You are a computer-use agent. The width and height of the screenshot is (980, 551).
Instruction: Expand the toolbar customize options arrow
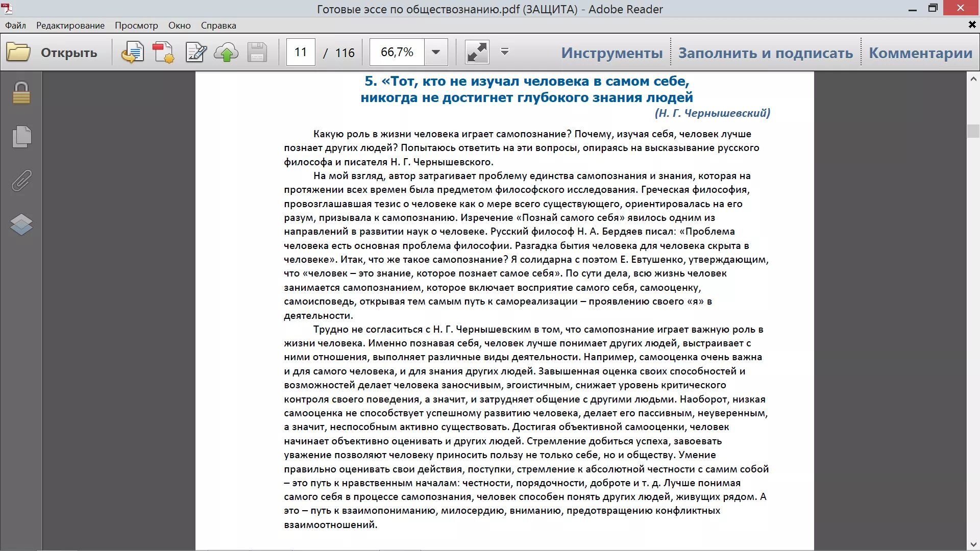[505, 52]
